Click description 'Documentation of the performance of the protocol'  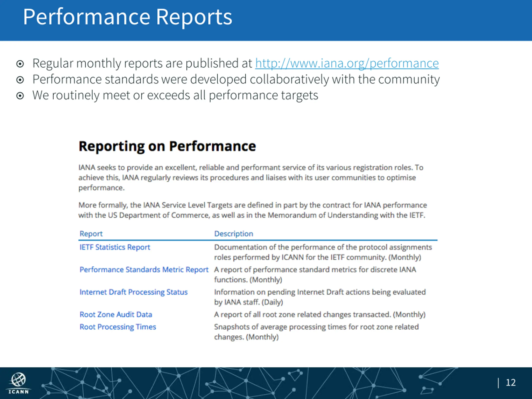[x=323, y=252]
